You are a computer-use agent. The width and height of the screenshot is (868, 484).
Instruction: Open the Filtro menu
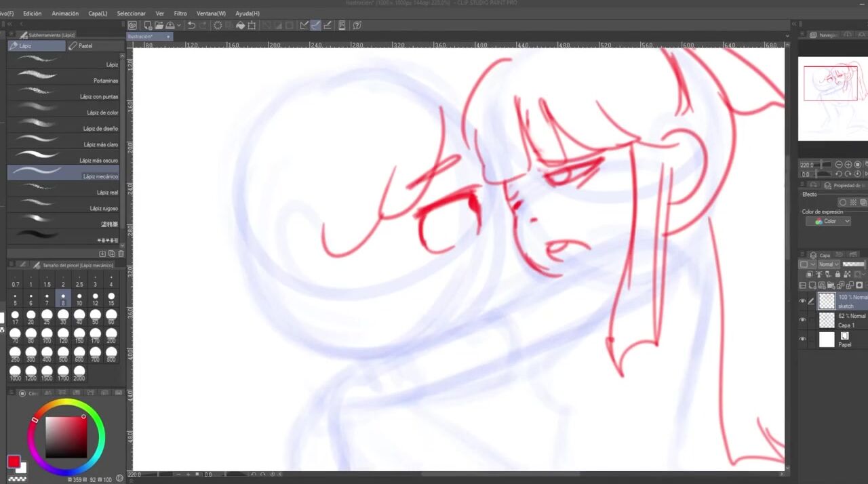pyautogui.click(x=180, y=14)
